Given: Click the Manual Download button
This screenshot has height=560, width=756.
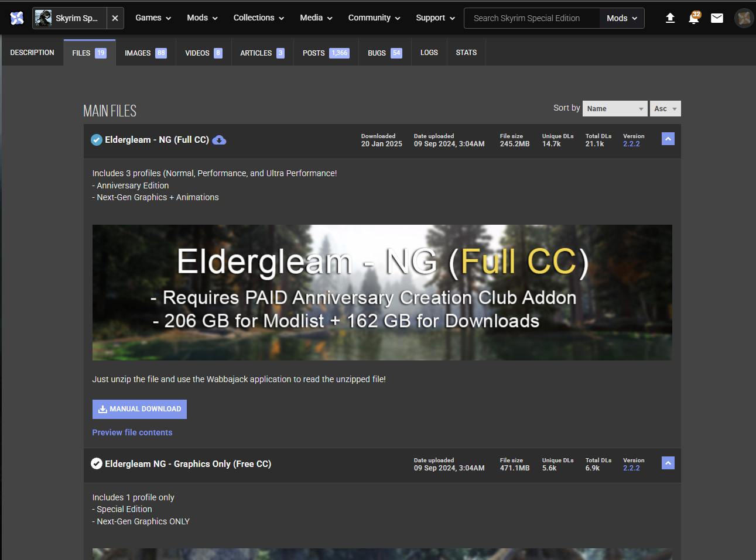Looking at the screenshot, I should (x=139, y=409).
